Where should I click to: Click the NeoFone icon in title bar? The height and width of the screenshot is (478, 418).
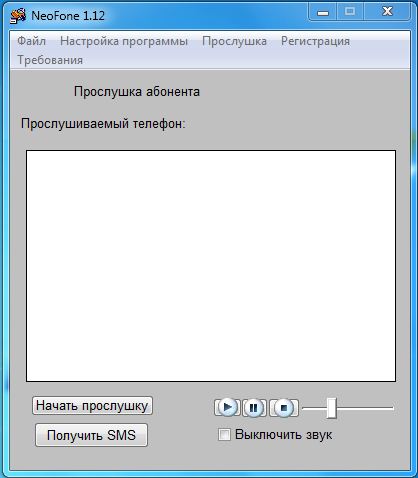(18, 16)
